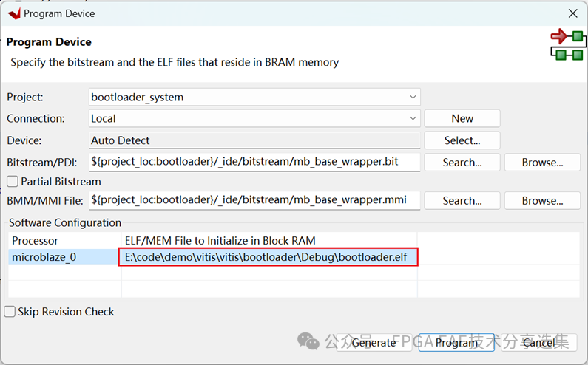Viewport: 588px width, 365px height.
Task: Click the BMM/MMI File path field
Action: click(x=254, y=200)
